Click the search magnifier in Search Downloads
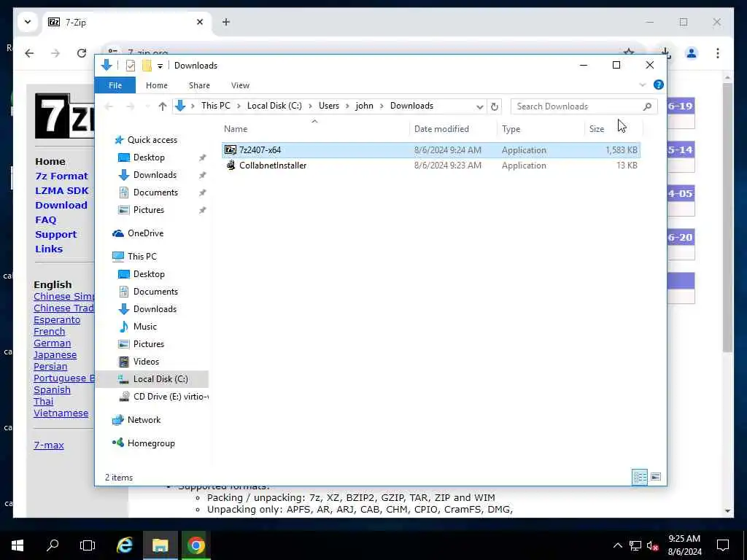 point(647,106)
